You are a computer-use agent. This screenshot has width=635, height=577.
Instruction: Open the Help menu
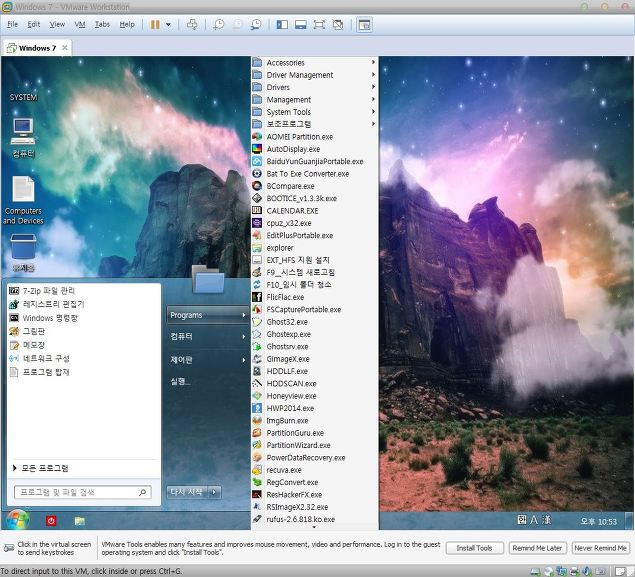click(x=127, y=24)
